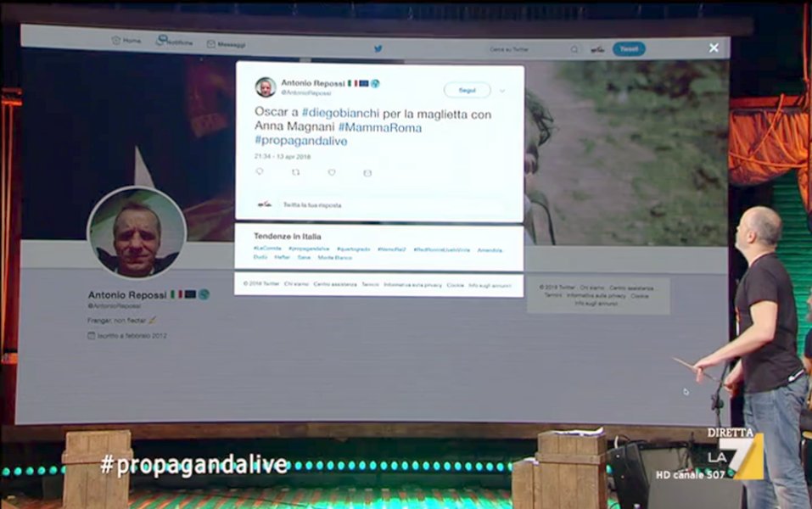The image size is (812, 509).
Task: Open the account avatar menu beside Tweet
Action: (x=597, y=50)
